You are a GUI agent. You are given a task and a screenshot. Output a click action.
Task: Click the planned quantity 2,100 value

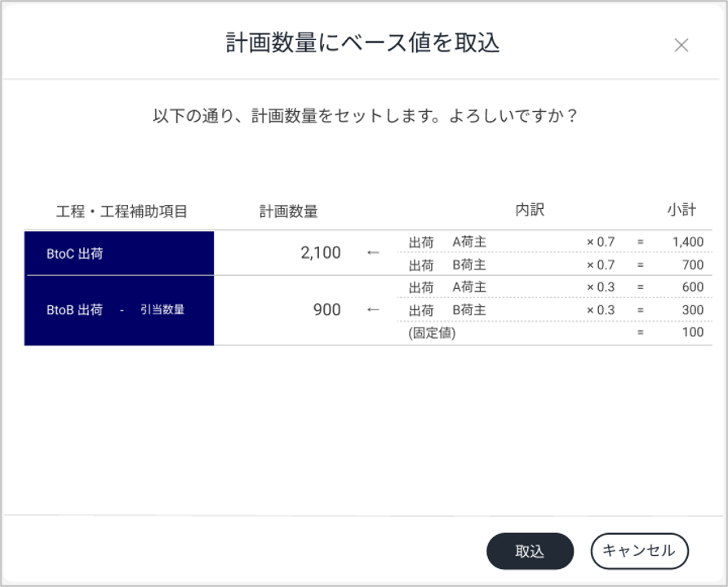[321, 252]
